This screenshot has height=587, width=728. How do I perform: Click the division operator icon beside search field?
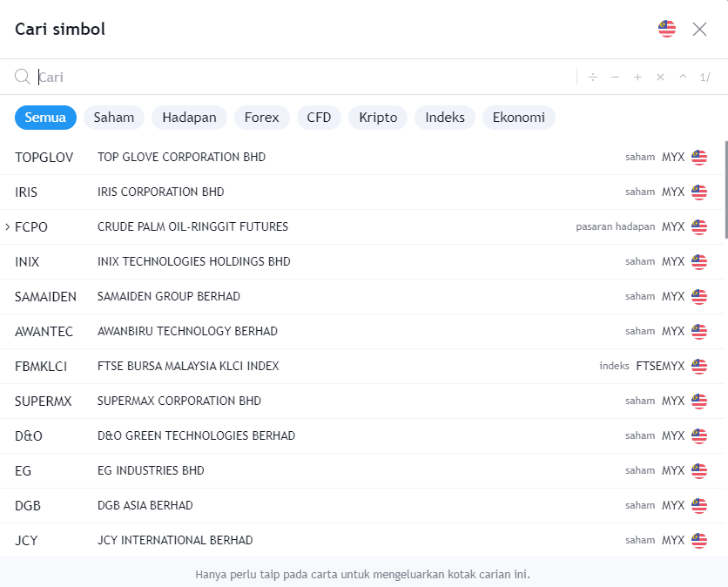(x=593, y=77)
